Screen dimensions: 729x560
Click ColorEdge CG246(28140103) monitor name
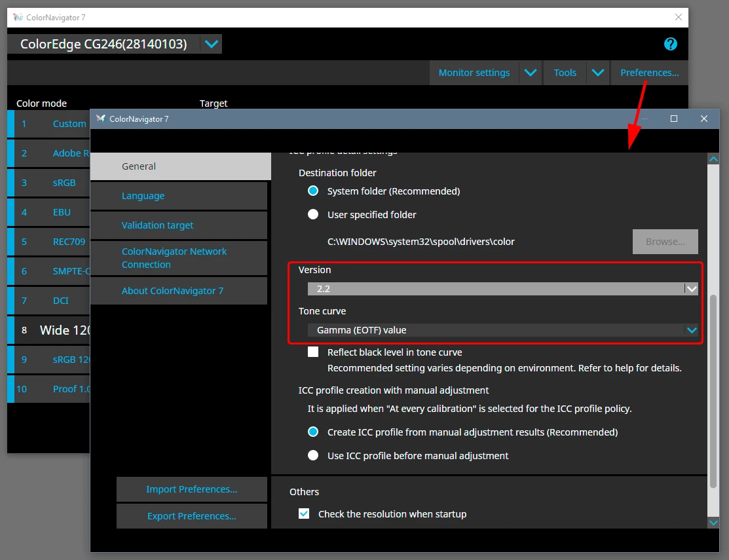point(103,44)
